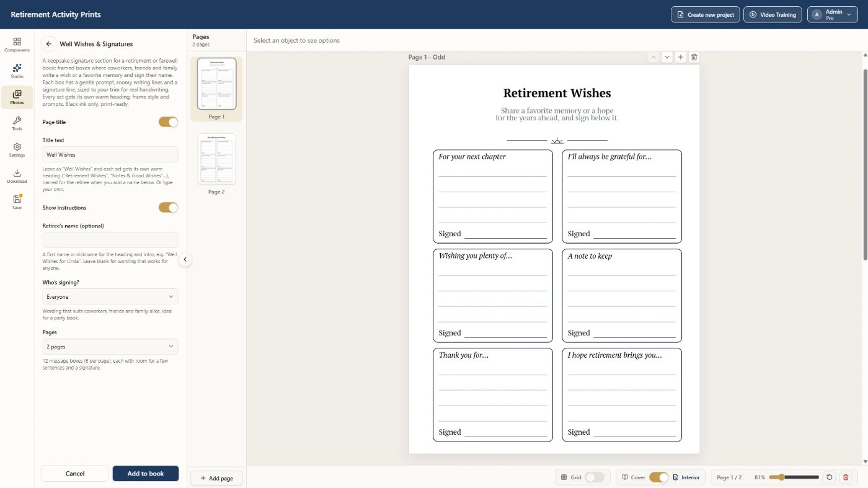Screen dimensions: 868x488
Task: Click the Save sidebar icon
Action: tap(17, 202)
